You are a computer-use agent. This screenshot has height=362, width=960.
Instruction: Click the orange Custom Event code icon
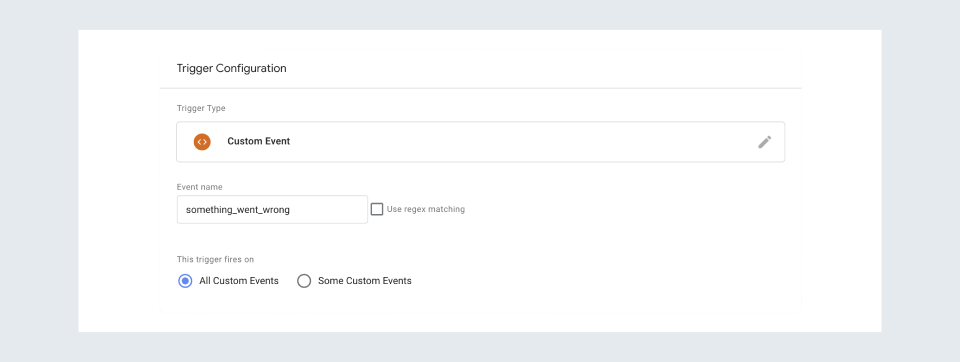[202, 141]
